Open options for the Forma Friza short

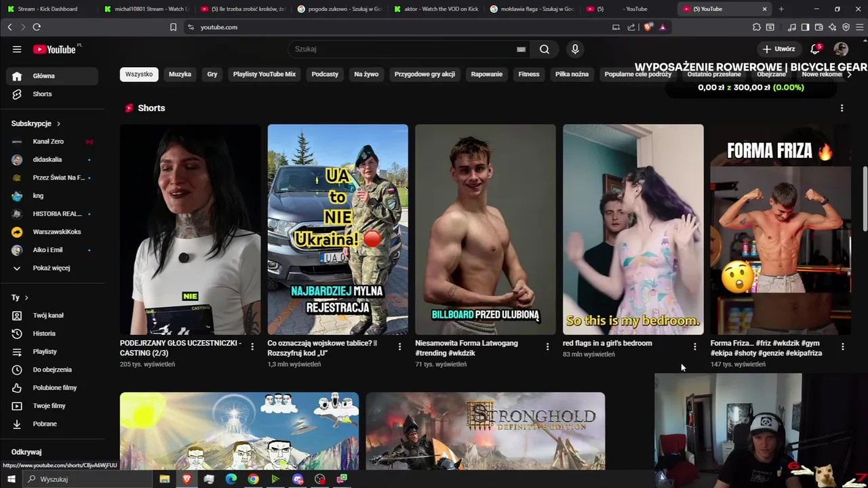coord(842,346)
